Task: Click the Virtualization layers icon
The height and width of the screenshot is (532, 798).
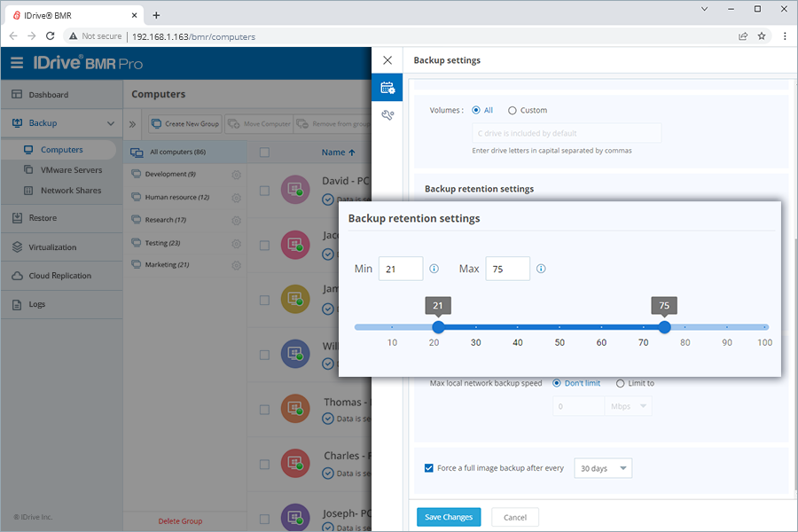Action: (17, 246)
